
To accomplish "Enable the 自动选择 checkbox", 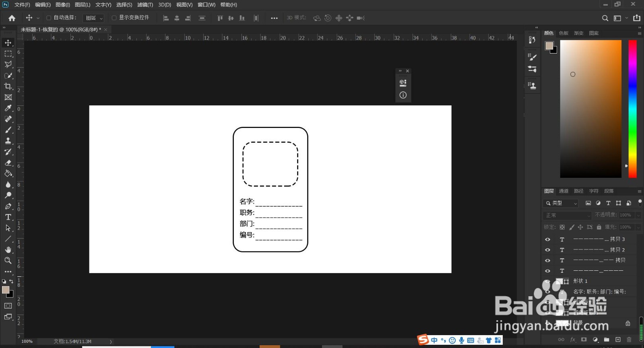I will [49, 18].
